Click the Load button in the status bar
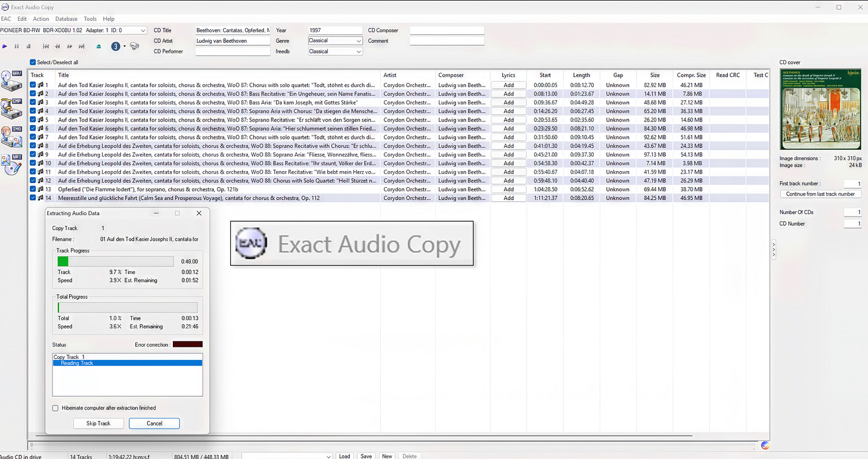The image size is (868, 459). tap(345, 456)
